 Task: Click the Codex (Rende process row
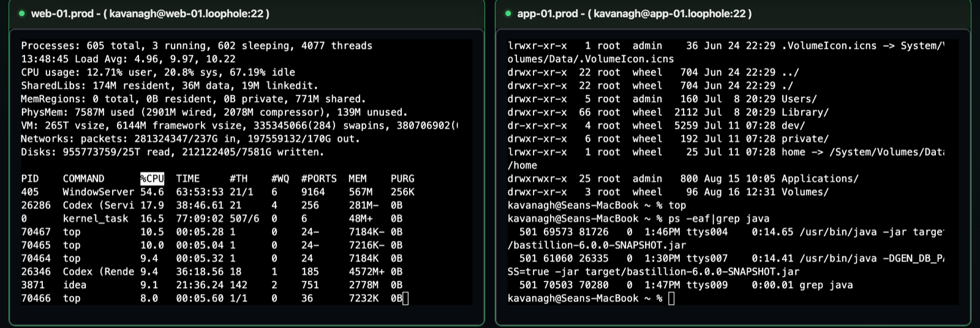point(212,272)
